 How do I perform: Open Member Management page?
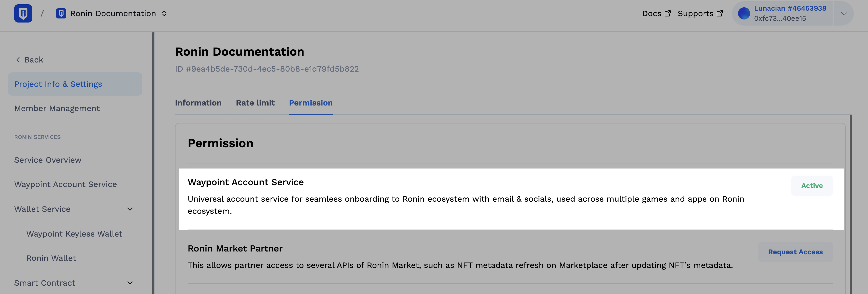57,108
